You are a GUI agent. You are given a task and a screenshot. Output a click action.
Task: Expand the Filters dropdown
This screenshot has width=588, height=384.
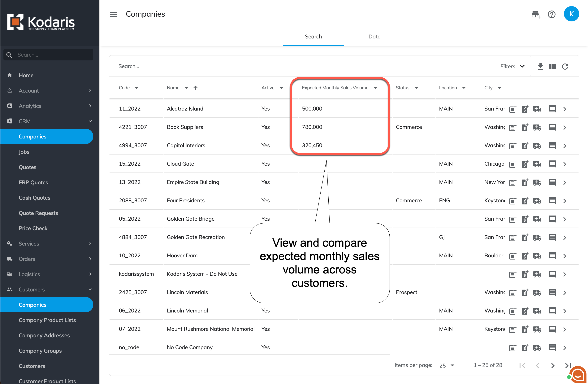(512, 66)
